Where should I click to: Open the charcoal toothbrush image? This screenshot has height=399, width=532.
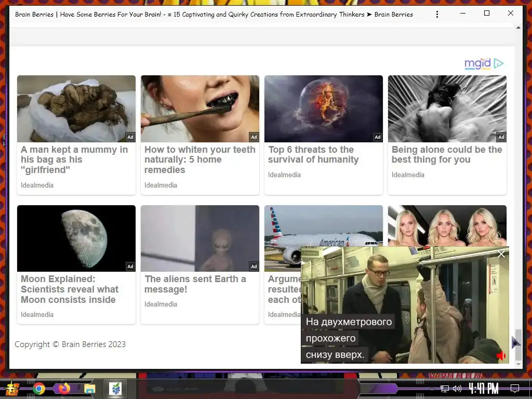tap(200, 109)
